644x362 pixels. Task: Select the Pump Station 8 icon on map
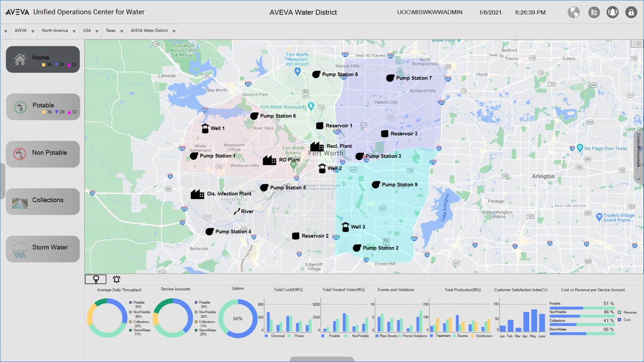click(316, 74)
